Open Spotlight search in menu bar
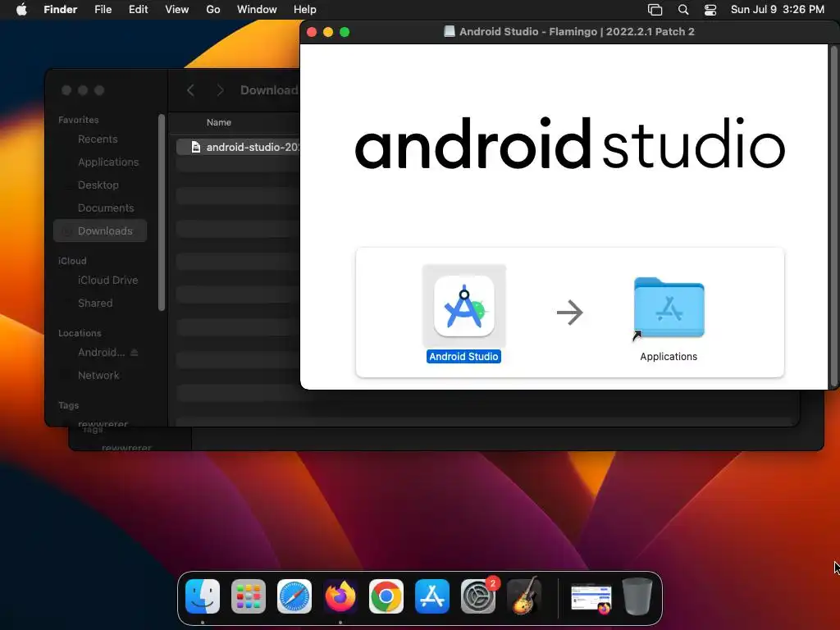The width and height of the screenshot is (840, 630). (683, 10)
